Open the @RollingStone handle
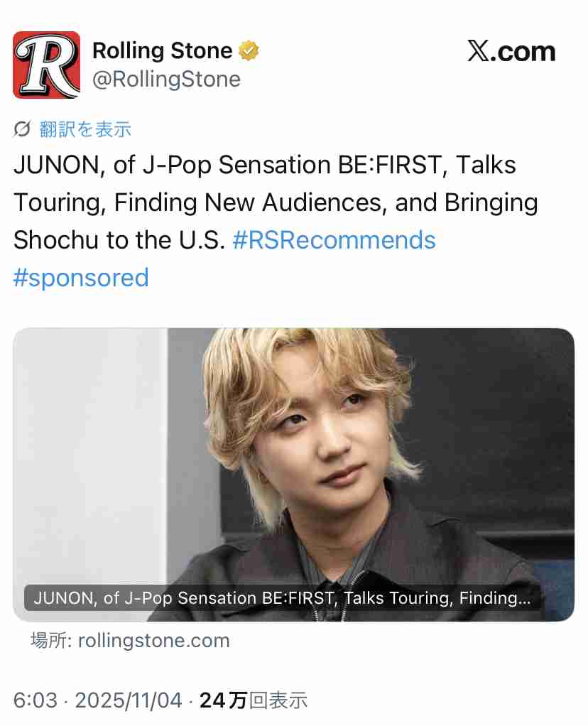The image size is (588, 726). tap(166, 79)
